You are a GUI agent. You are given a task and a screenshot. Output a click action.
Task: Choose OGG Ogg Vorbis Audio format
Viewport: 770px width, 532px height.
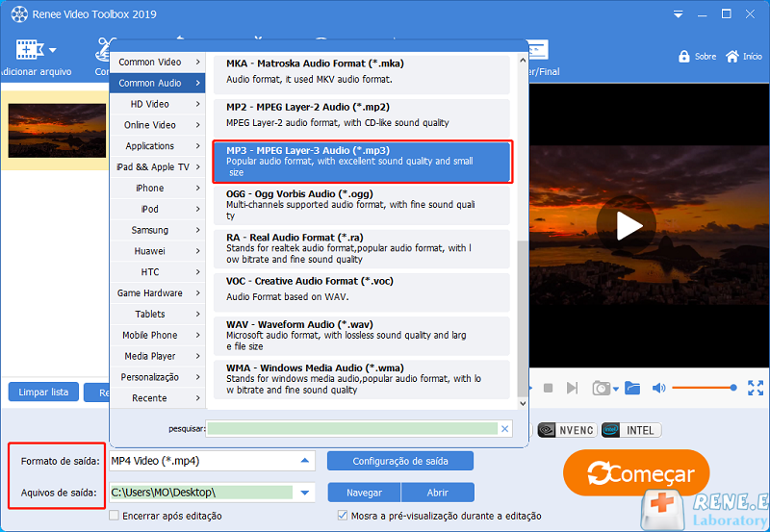pyautogui.click(x=362, y=205)
